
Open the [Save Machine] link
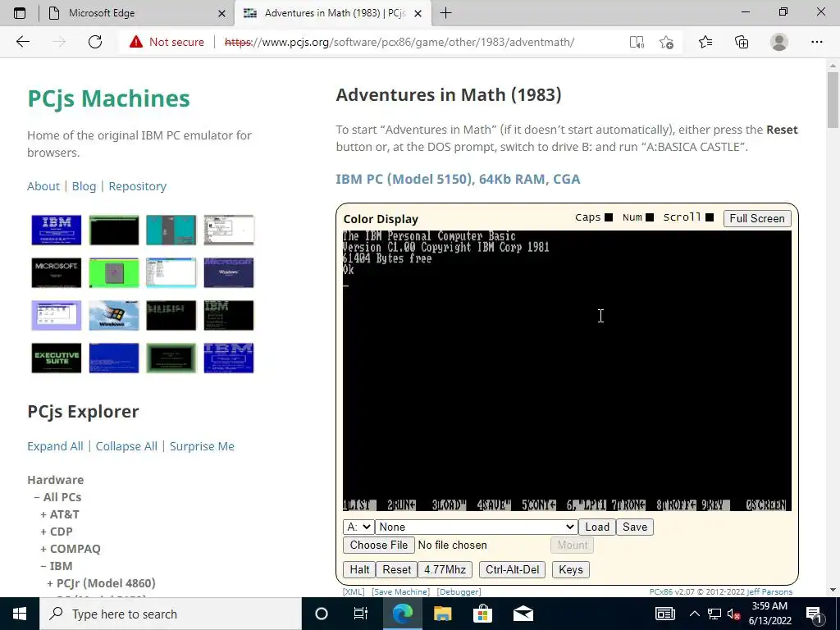point(400,592)
